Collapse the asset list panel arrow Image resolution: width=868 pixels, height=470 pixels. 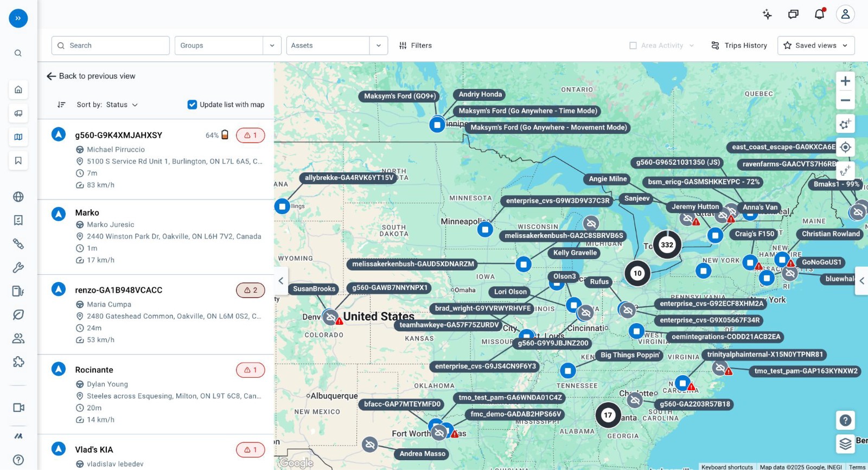click(x=281, y=281)
